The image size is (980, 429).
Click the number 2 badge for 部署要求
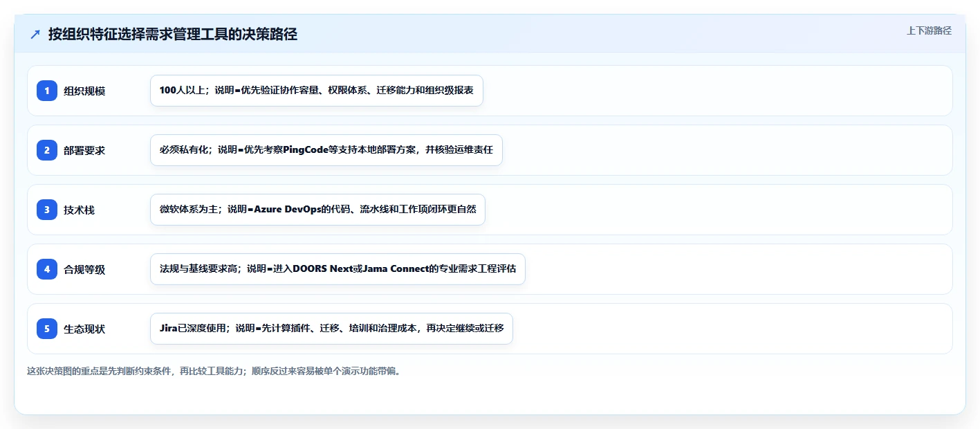click(47, 150)
